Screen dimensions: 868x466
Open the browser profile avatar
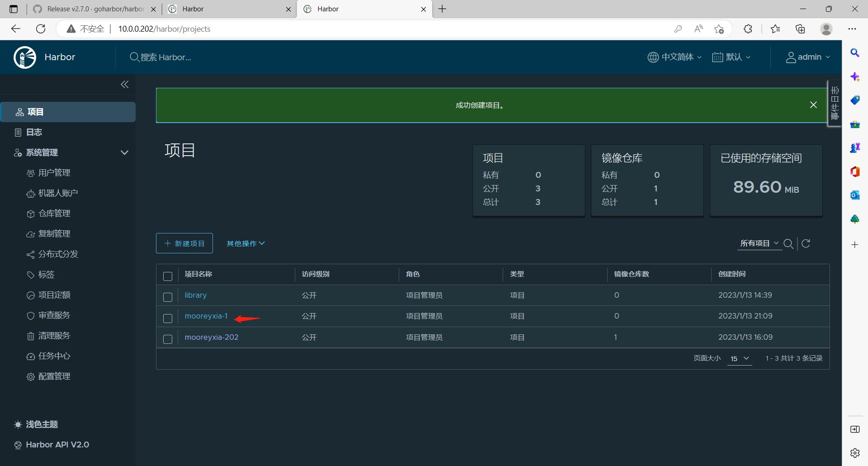click(x=826, y=29)
